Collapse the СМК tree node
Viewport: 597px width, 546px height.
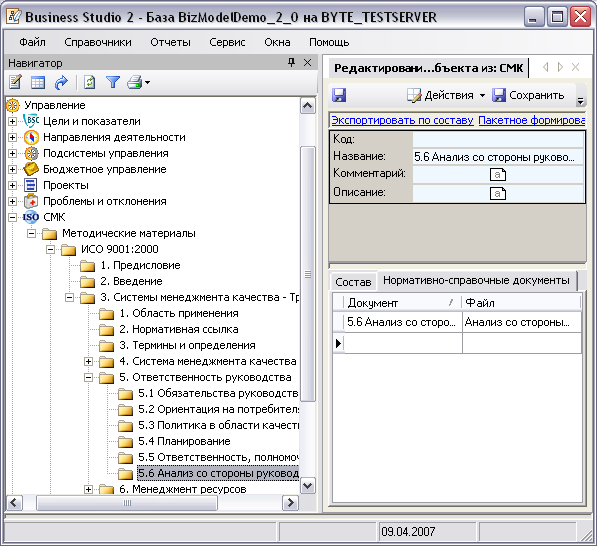point(12,217)
